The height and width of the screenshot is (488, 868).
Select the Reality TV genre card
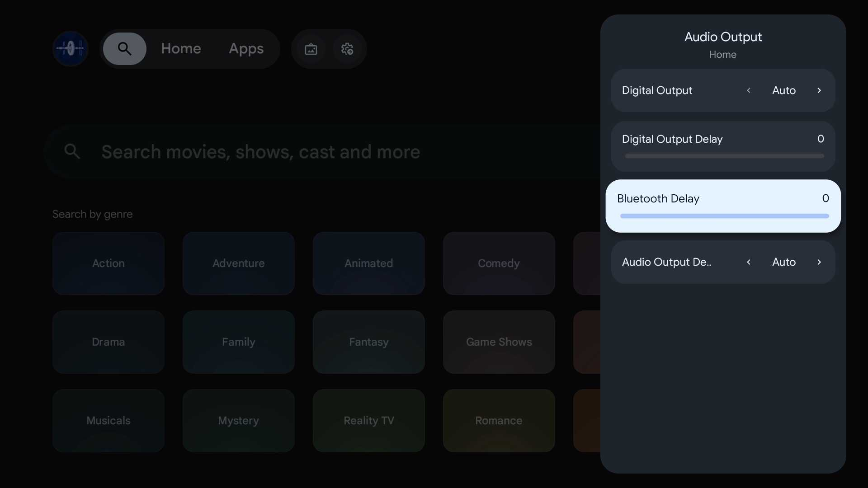tap(368, 421)
